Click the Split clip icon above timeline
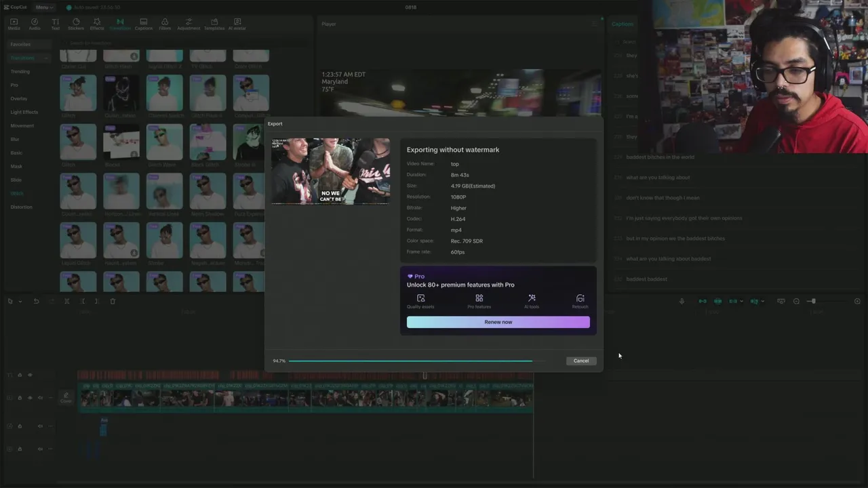 click(x=67, y=301)
